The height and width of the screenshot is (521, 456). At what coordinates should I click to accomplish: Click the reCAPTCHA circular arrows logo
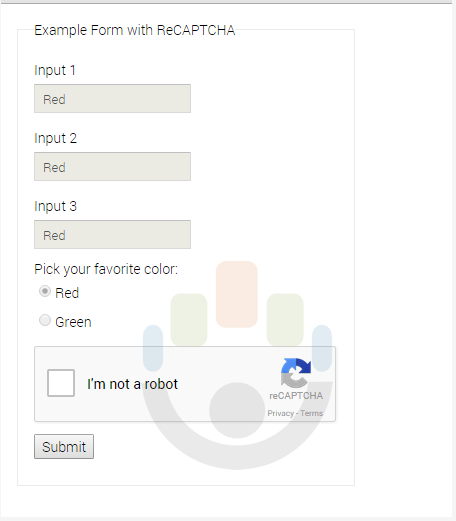point(296,373)
